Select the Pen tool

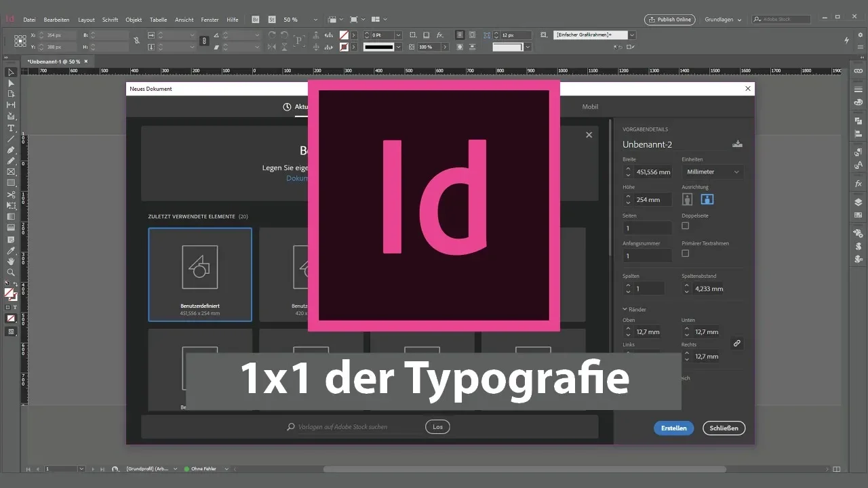(11, 150)
